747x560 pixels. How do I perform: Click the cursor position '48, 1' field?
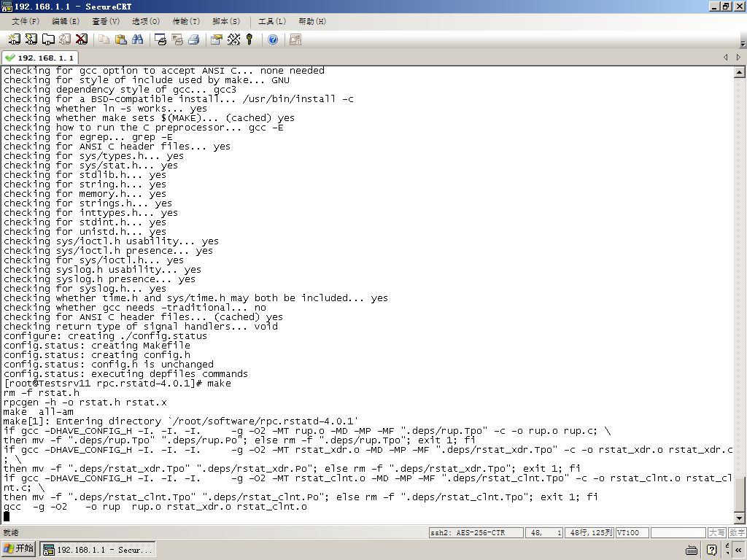546,532
